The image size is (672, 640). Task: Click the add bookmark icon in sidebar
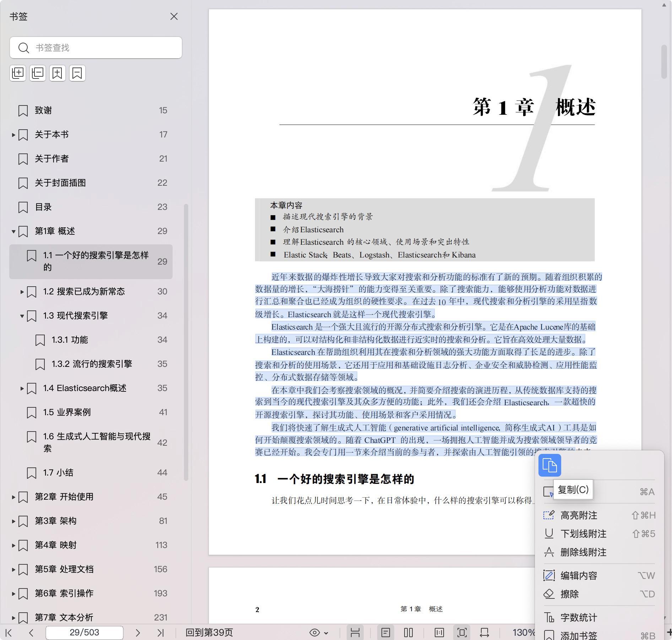[x=58, y=73]
